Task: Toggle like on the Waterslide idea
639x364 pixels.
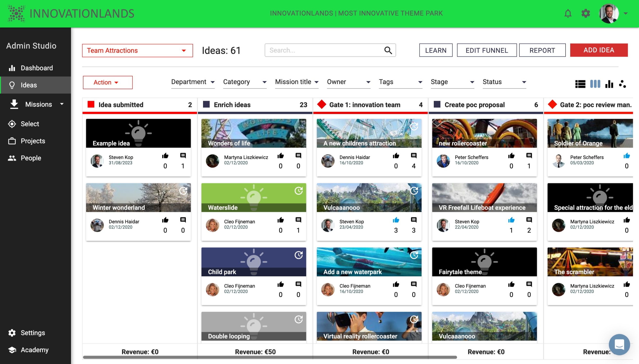Action: [x=281, y=220]
